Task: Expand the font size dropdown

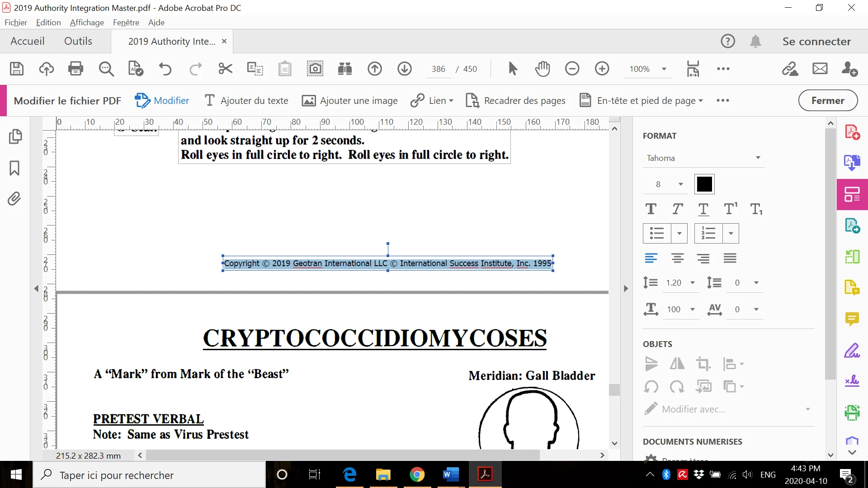Action: pos(680,184)
